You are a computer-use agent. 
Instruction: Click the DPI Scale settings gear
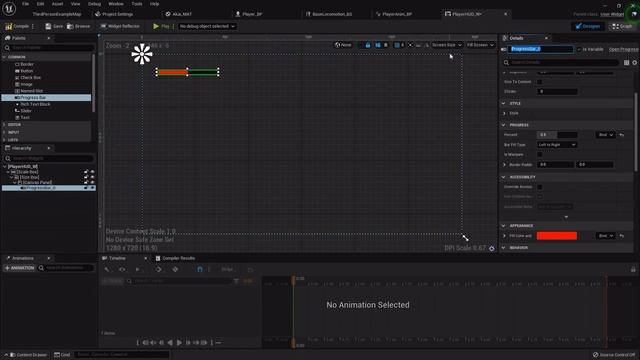(x=491, y=248)
